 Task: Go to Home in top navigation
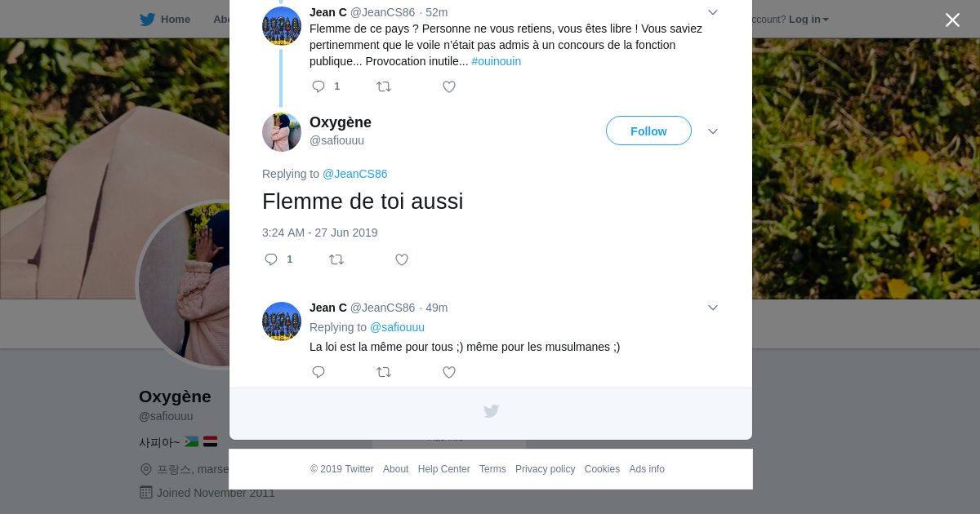[x=166, y=20]
